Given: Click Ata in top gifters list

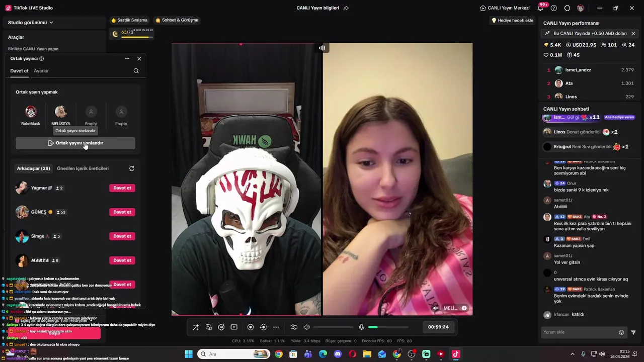Looking at the screenshot, I should [569, 83].
